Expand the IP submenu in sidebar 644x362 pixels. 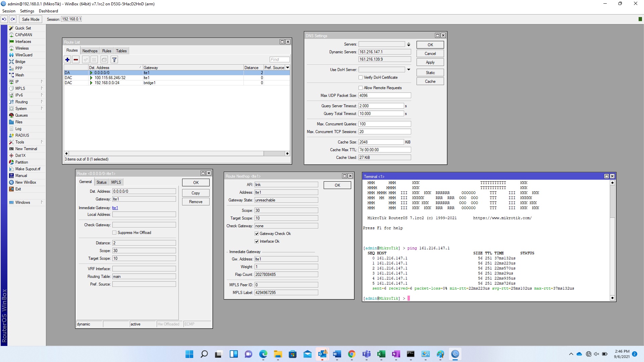[42, 81]
